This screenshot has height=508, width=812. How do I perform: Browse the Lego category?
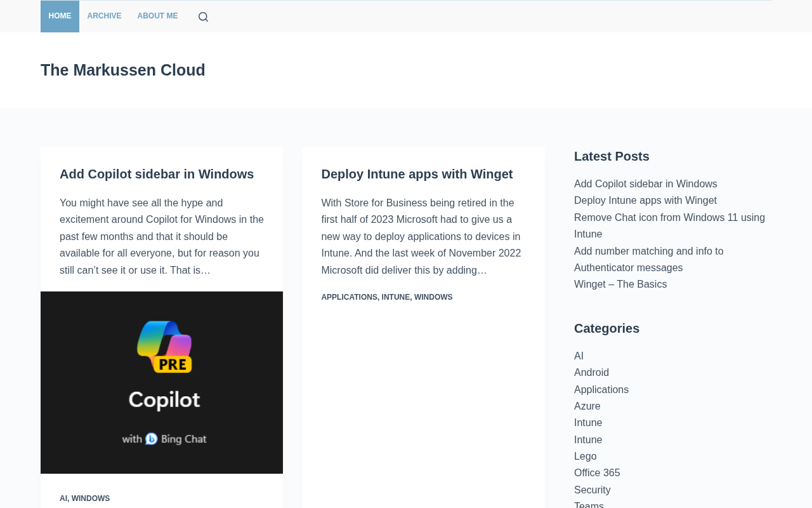tap(586, 457)
